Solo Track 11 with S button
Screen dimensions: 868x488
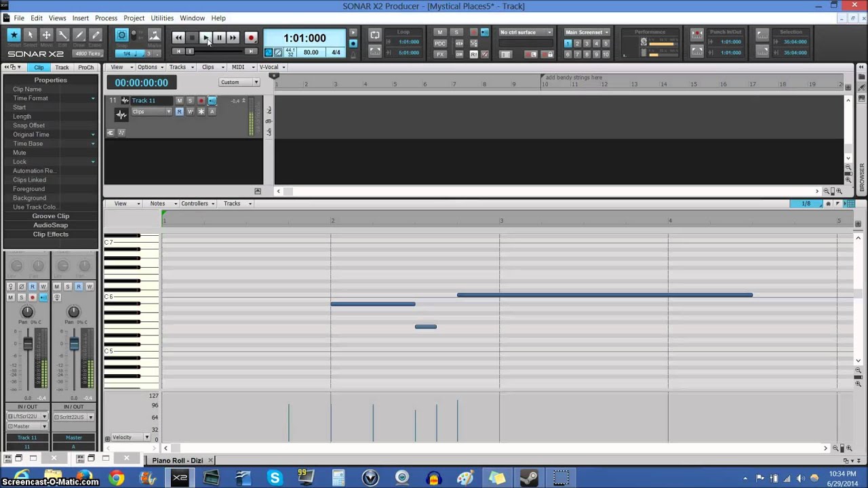coord(190,100)
